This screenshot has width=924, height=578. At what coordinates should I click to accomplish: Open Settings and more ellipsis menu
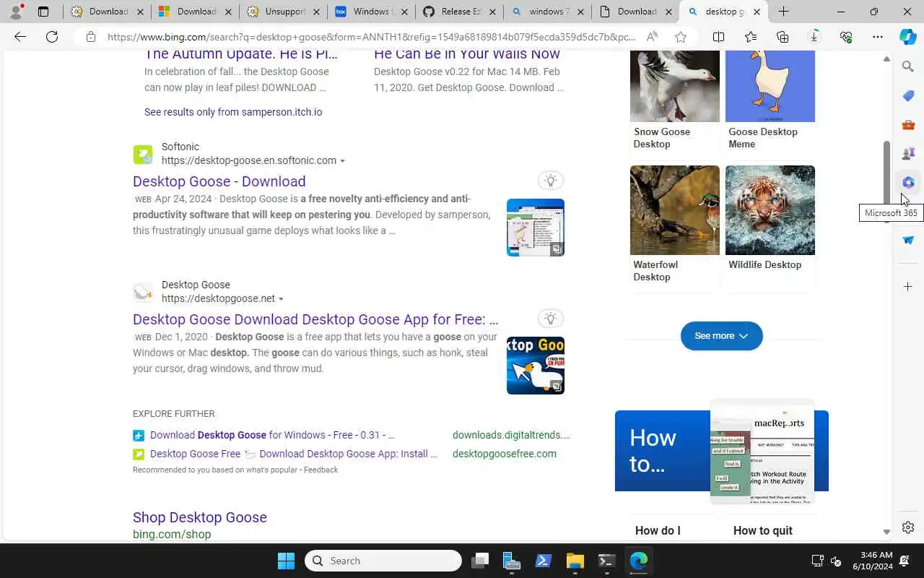pyautogui.click(x=878, y=37)
